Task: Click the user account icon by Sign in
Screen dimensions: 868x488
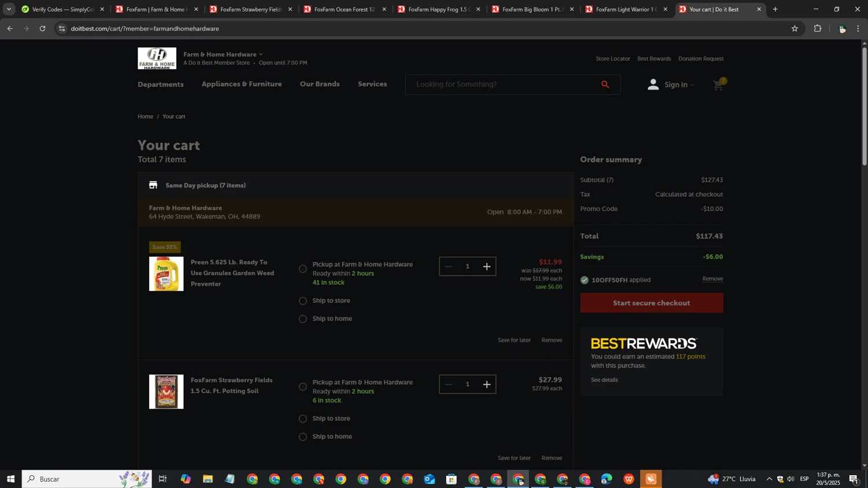Action: pyautogui.click(x=653, y=84)
